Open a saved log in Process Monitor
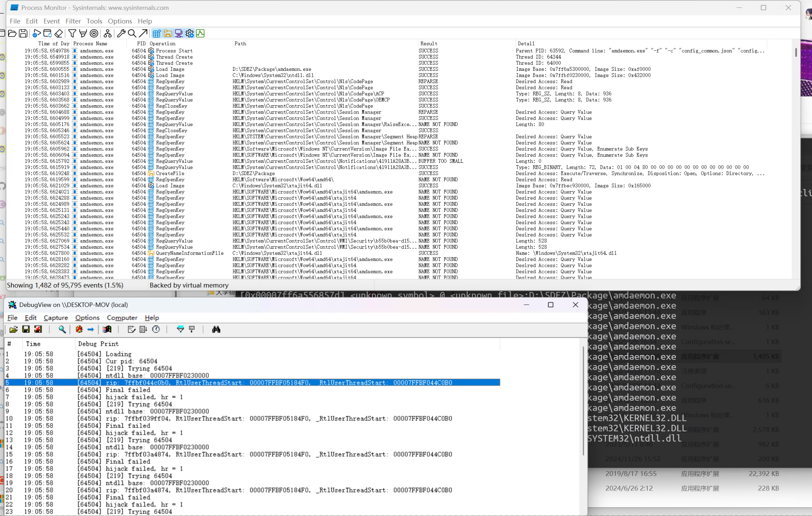The width and height of the screenshot is (812, 516). (x=12, y=33)
